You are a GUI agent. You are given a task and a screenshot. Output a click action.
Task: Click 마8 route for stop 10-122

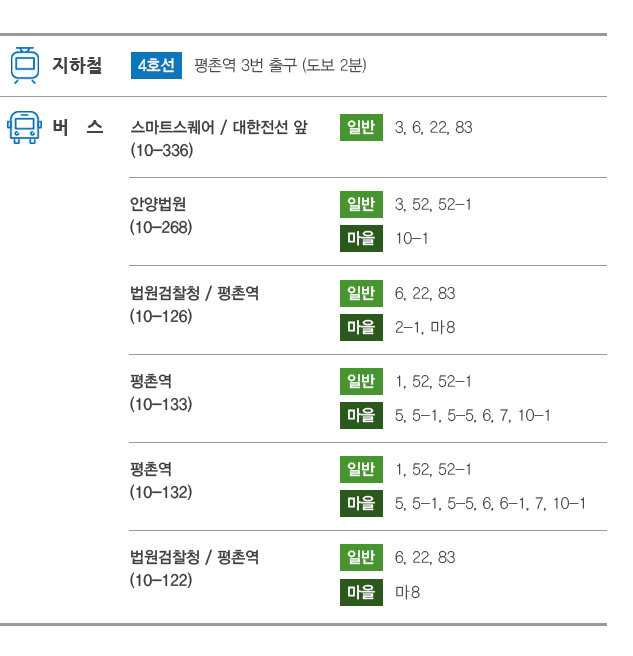(407, 592)
